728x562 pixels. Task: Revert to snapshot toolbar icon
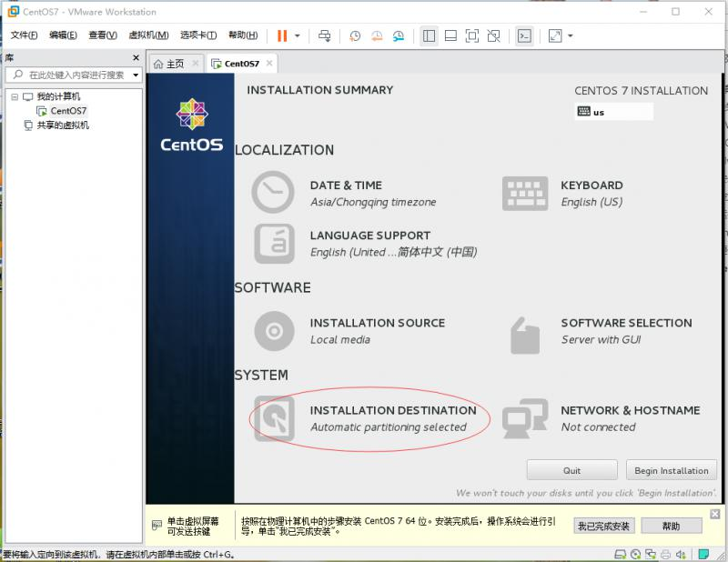tap(377, 35)
